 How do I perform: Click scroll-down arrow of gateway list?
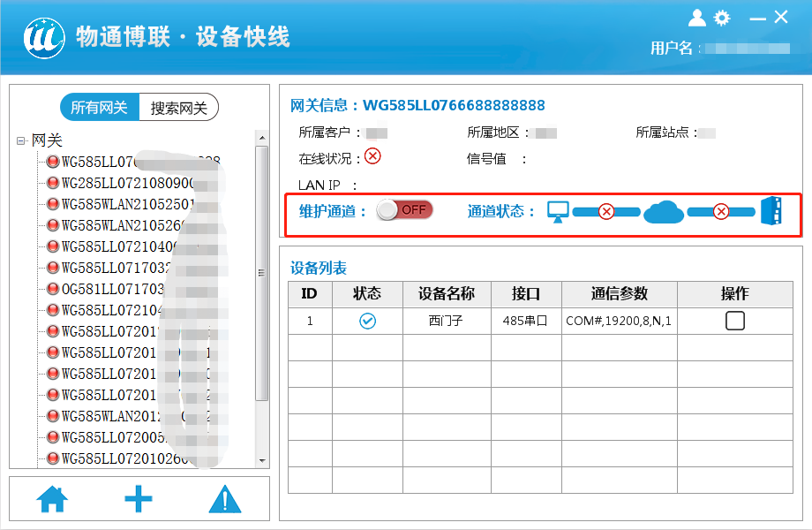pyautogui.click(x=261, y=460)
